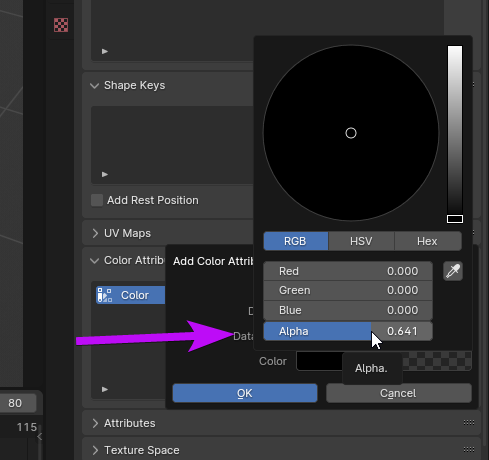Click the Blue channel value field
Viewport: 489px width, 460px height.
click(348, 310)
